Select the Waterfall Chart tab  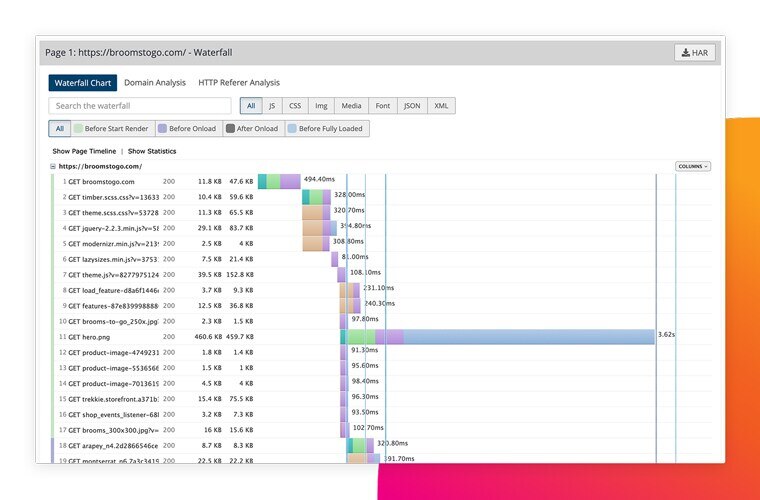(83, 83)
